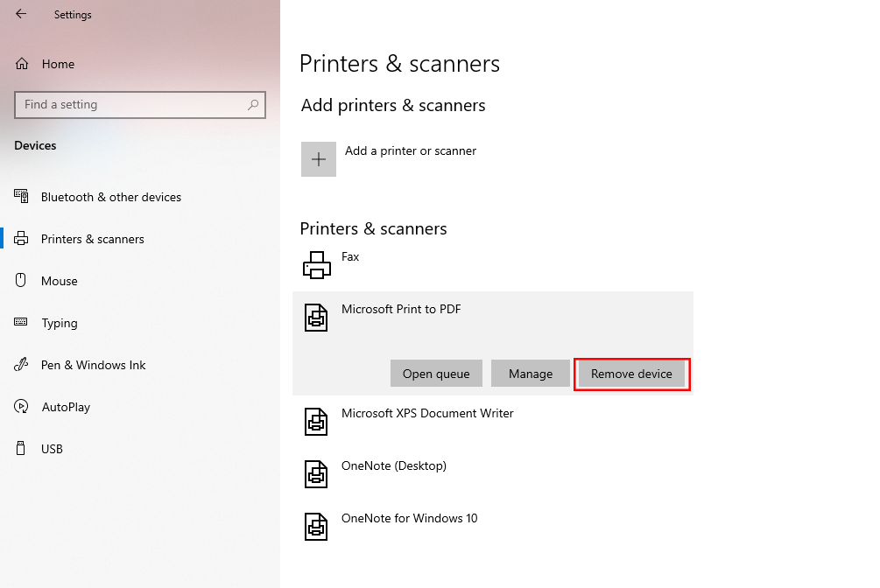
Task: Select the Fax printer icon
Action: (316, 264)
